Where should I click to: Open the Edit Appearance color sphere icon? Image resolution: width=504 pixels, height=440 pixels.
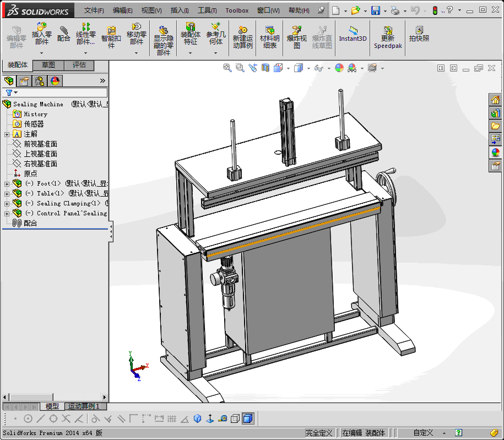(339, 68)
